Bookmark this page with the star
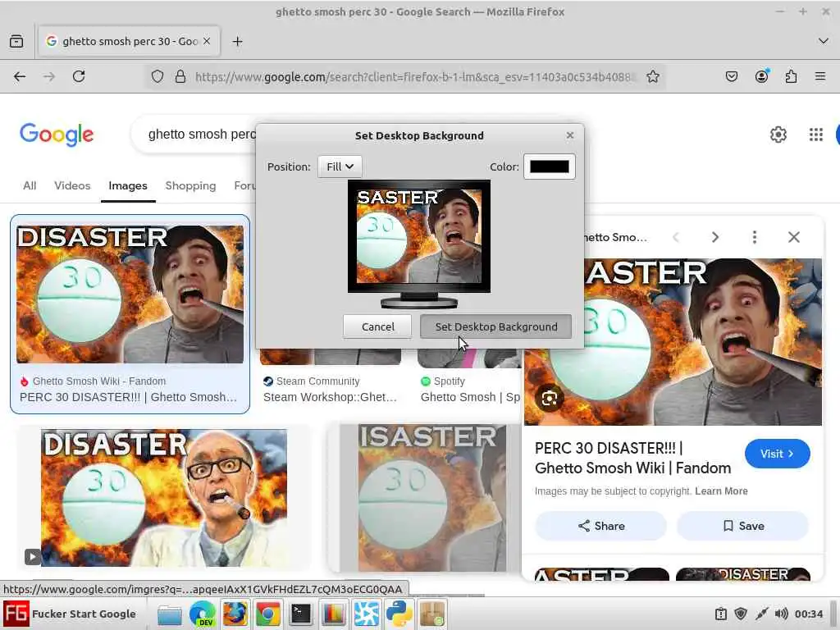The height and width of the screenshot is (630, 840). tap(652, 76)
